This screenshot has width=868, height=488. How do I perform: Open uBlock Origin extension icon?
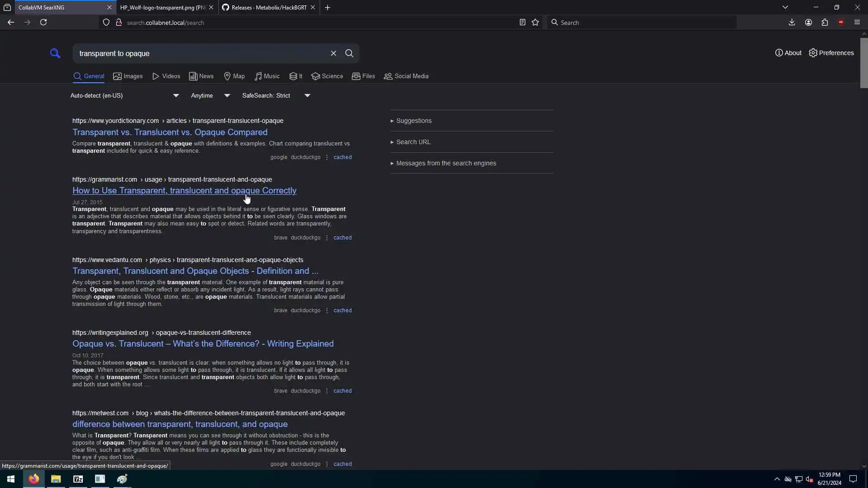click(840, 23)
